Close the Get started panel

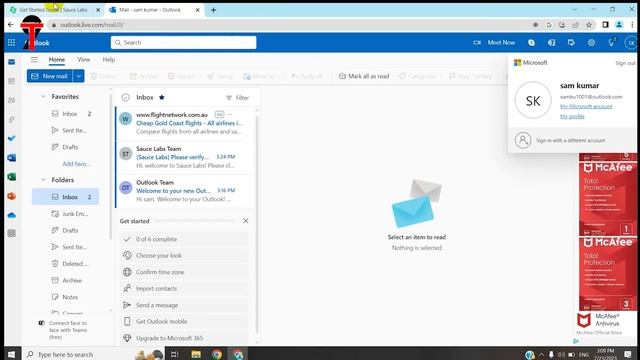[x=245, y=221]
